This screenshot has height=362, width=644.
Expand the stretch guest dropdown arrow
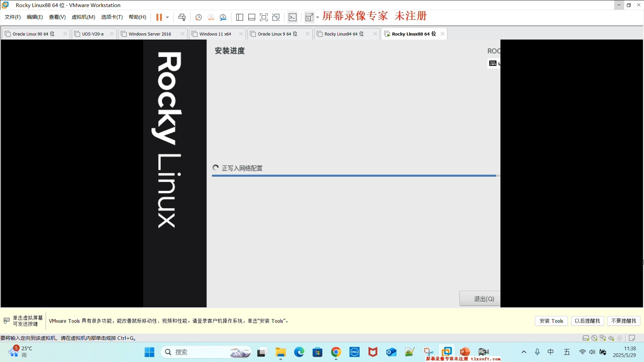(x=317, y=17)
